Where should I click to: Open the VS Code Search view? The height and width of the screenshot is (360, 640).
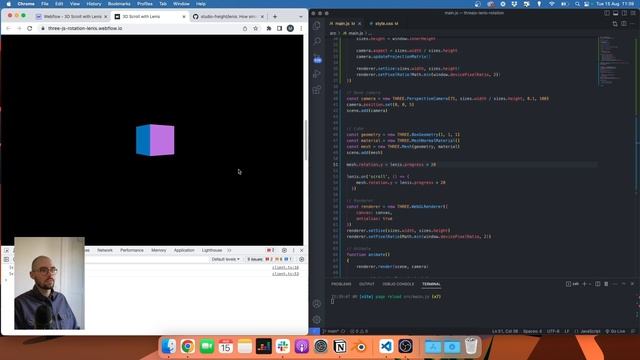tap(317, 41)
